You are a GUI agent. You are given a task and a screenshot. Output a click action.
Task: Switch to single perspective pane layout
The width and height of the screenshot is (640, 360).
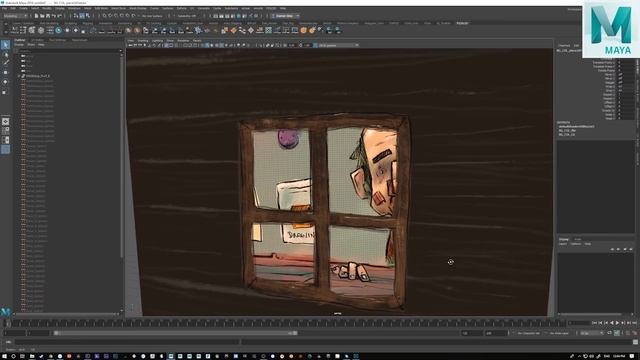tap(5, 121)
